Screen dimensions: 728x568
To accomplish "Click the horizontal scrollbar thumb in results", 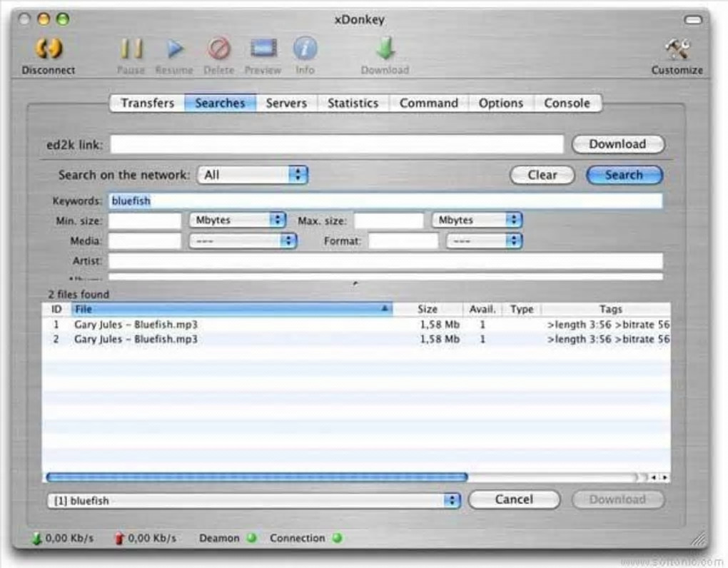I will pos(257,477).
